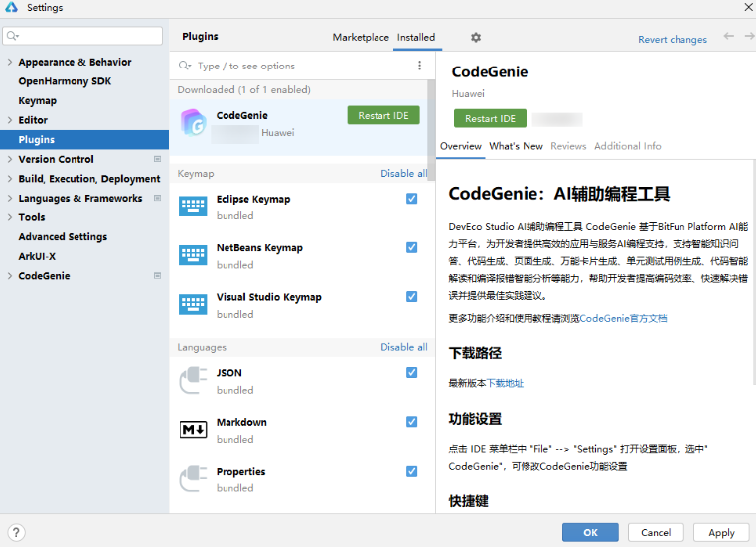
Task: Click the plugin search magnifier icon
Action: click(x=185, y=66)
